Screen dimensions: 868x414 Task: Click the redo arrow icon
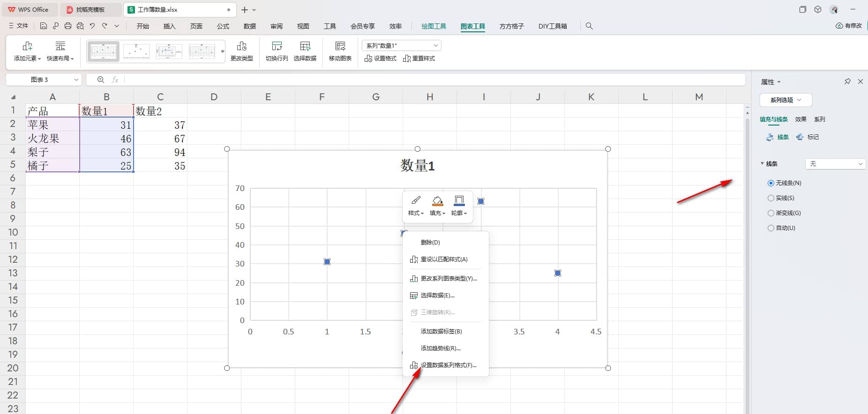pyautogui.click(x=105, y=26)
